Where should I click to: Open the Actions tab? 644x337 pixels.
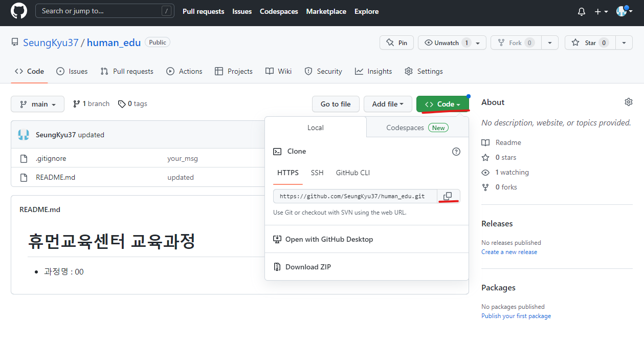coord(185,71)
